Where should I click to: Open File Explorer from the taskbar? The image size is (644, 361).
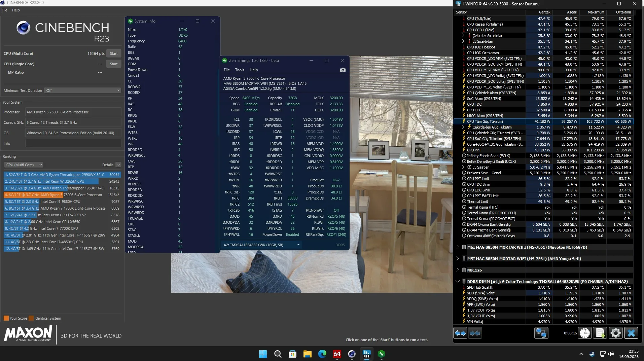coord(307,354)
